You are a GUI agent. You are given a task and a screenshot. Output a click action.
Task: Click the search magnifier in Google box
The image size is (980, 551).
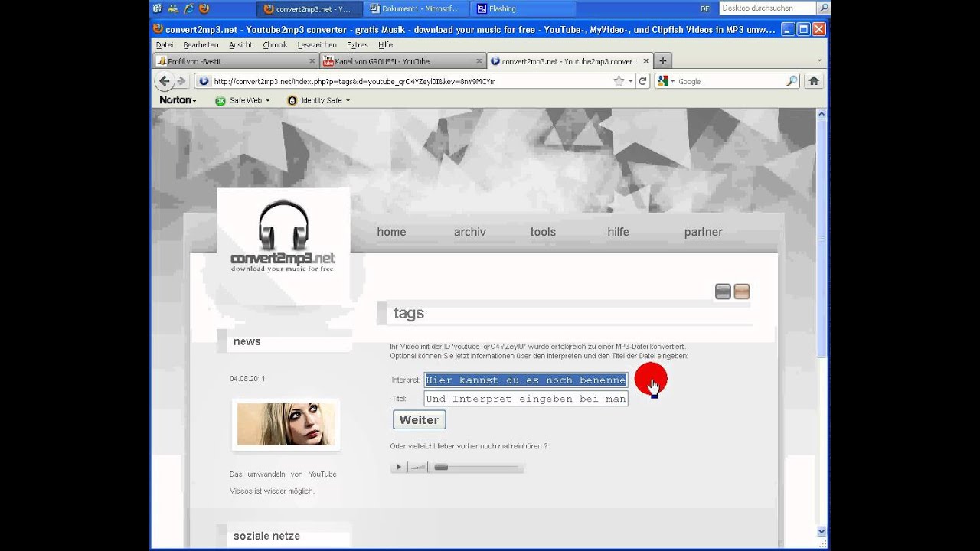792,81
